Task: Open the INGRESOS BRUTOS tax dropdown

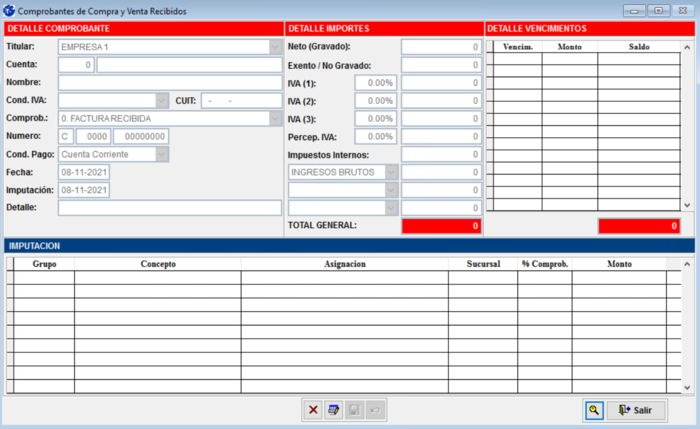Action: click(x=391, y=172)
